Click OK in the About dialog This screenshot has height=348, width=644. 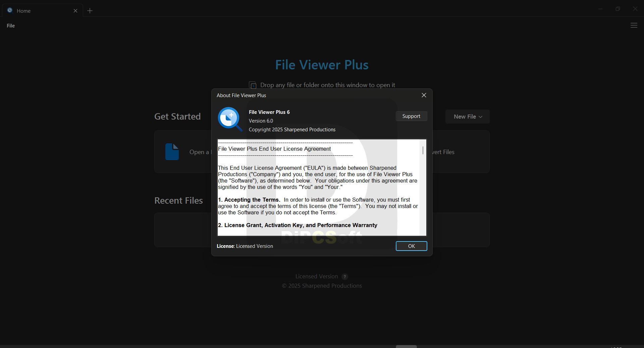tap(411, 246)
